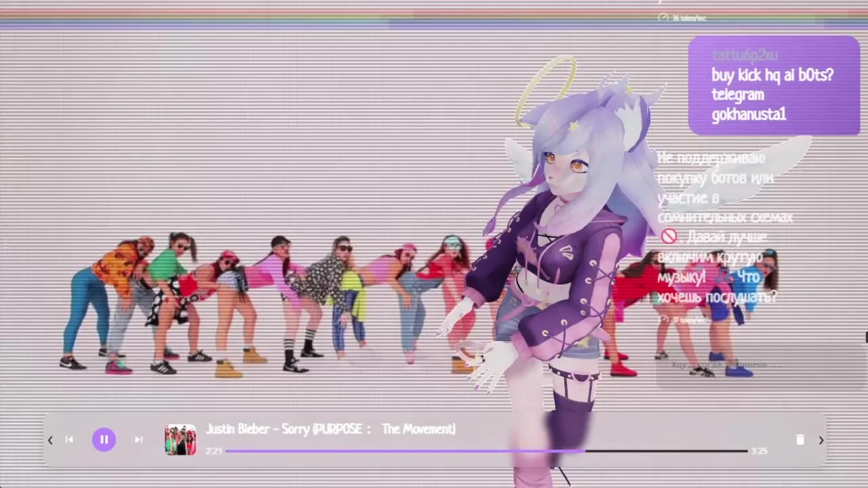The width and height of the screenshot is (868, 488).
Task: Select the elapsed time '2:21'
Action: click(214, 451)
